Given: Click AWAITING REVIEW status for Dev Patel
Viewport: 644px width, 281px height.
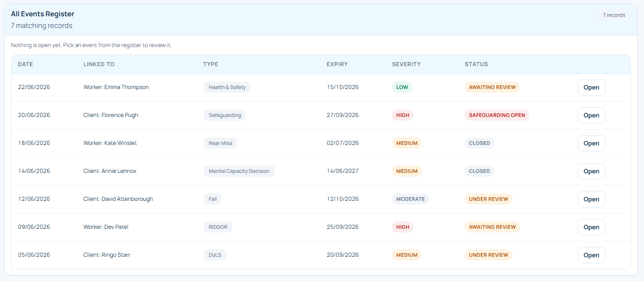Looking at the screenshot, I should tap(492, 227).
